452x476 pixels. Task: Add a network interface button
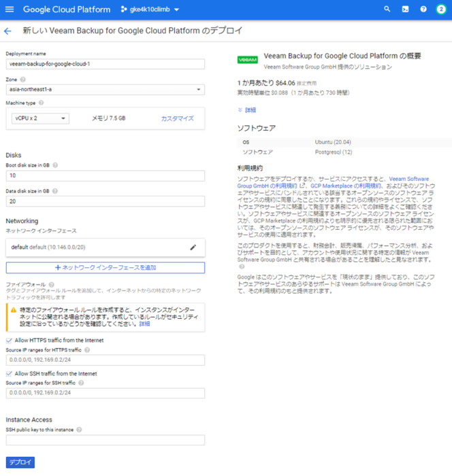[x=105, y=268]
